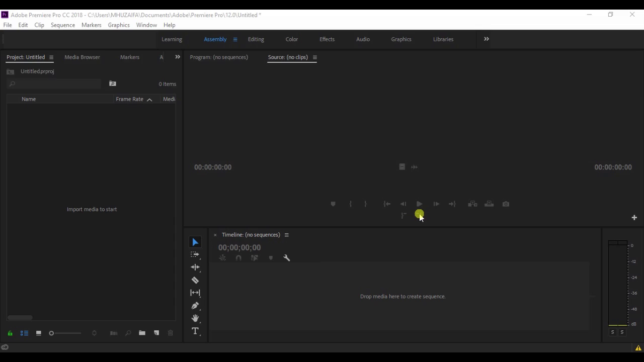Open Timeline panel menu
Image resolution: width=644 pixels, height=362 pixels.
tap(287, 235)
